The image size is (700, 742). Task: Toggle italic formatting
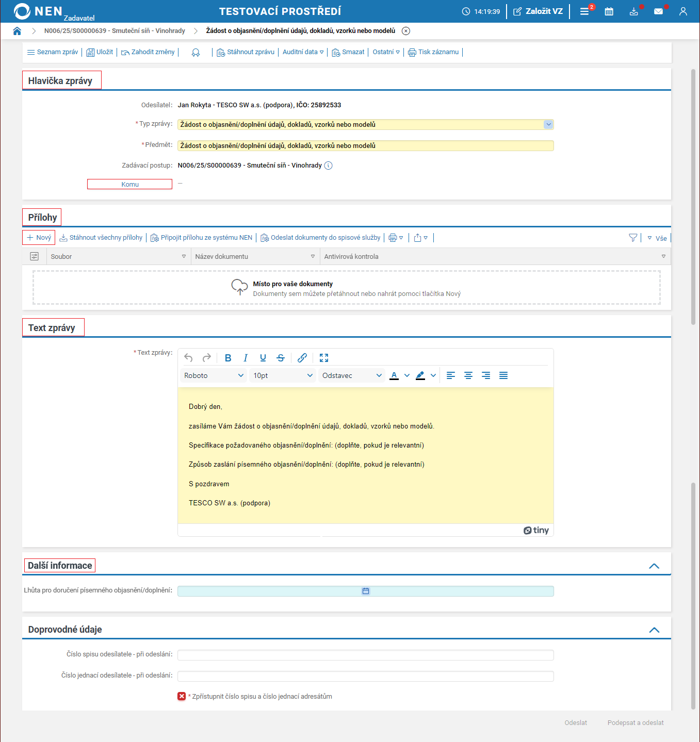tap(246, 358)
